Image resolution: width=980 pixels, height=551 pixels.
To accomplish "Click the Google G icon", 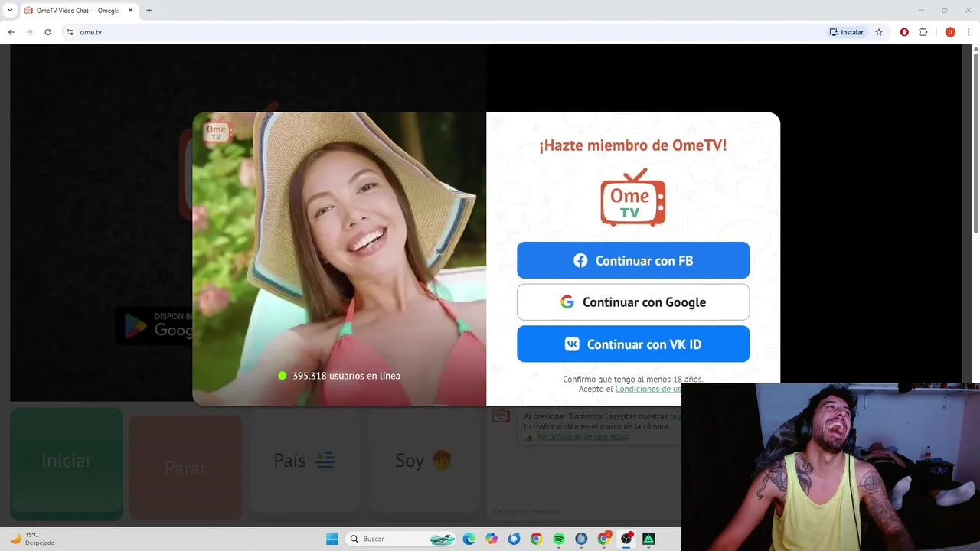I will click(567, 302).
